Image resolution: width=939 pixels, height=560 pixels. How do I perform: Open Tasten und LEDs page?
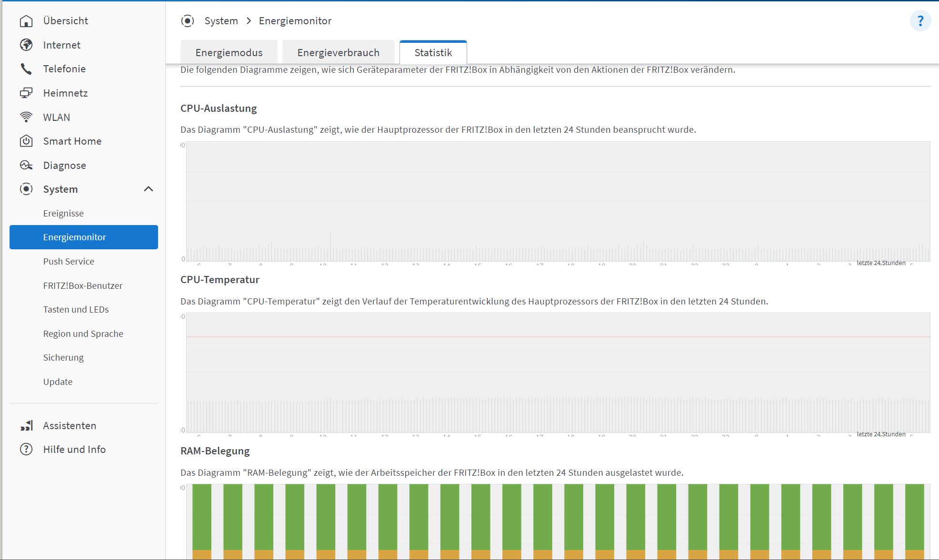tap(76, 309)
